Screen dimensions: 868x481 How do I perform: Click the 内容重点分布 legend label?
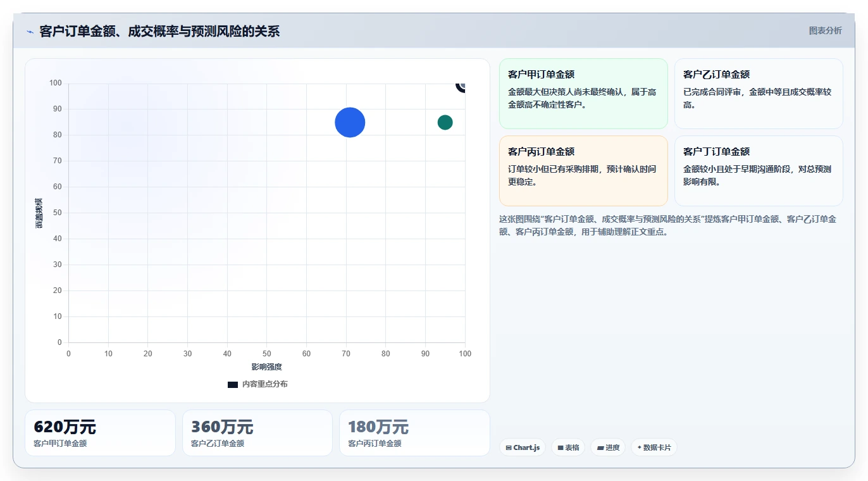click(x=264, y=384)
